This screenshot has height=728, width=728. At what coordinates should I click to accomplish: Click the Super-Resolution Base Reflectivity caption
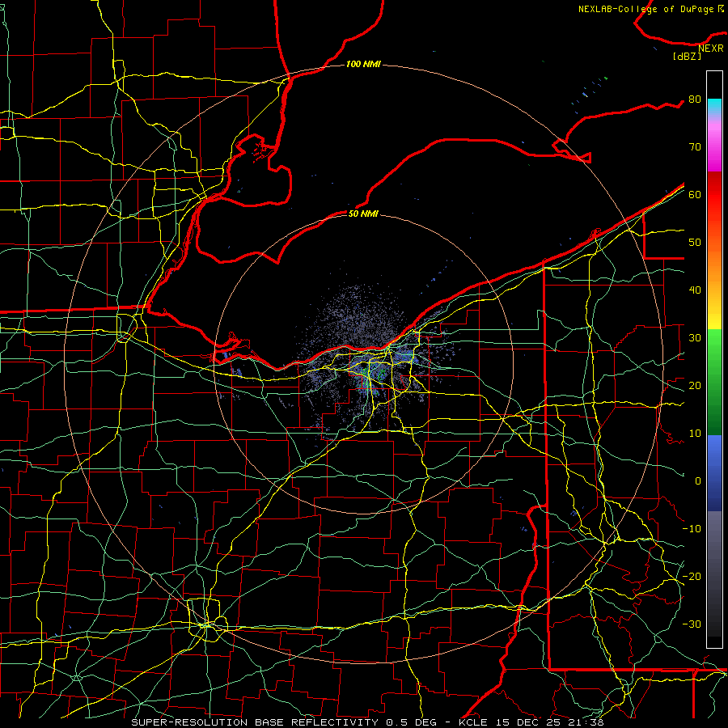(x=368, y=722)
